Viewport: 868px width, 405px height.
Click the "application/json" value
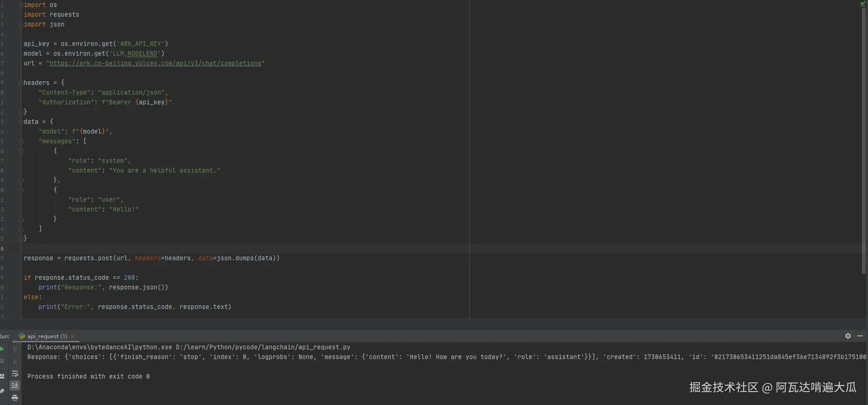click(131, 92)
